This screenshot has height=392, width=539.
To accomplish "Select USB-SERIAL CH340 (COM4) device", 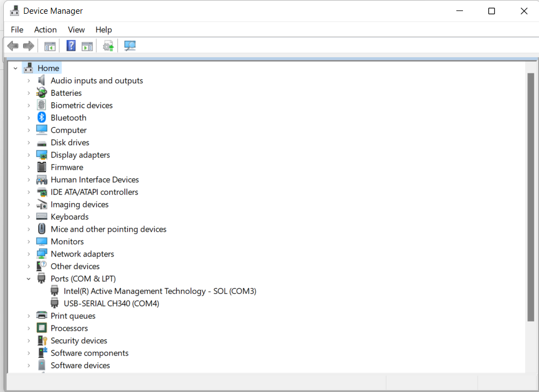I will coord(111,303).
